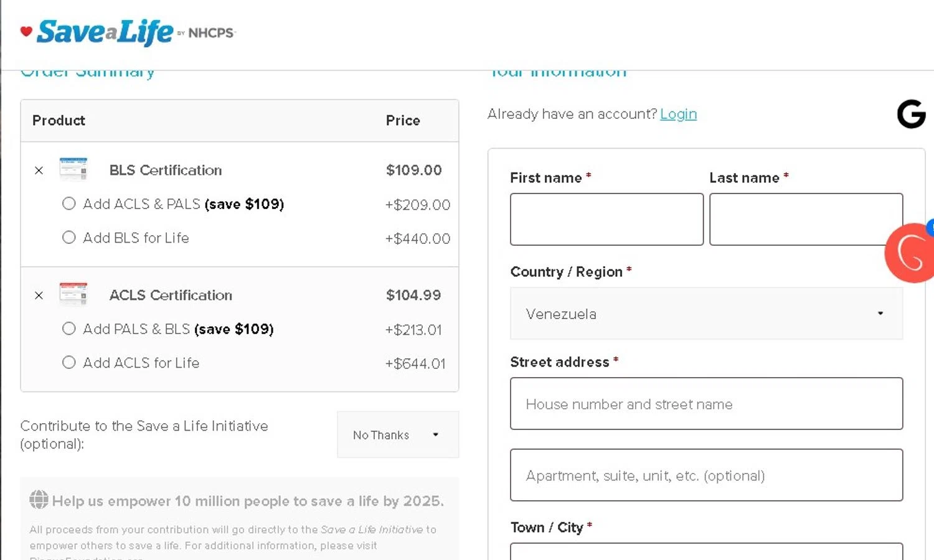Click the Contribute to the Save a Life Initiative label
This screenshot has height=560, width=934.
coord(144,434)
